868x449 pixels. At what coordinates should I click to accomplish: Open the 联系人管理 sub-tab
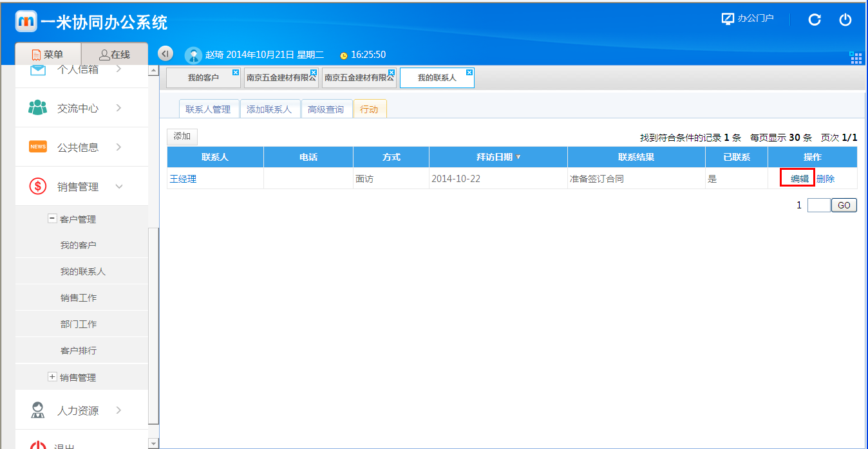pos(209,109)
